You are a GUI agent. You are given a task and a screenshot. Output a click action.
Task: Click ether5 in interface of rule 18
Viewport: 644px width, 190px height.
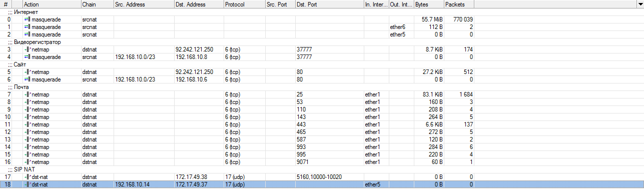[x=373, y=184]
